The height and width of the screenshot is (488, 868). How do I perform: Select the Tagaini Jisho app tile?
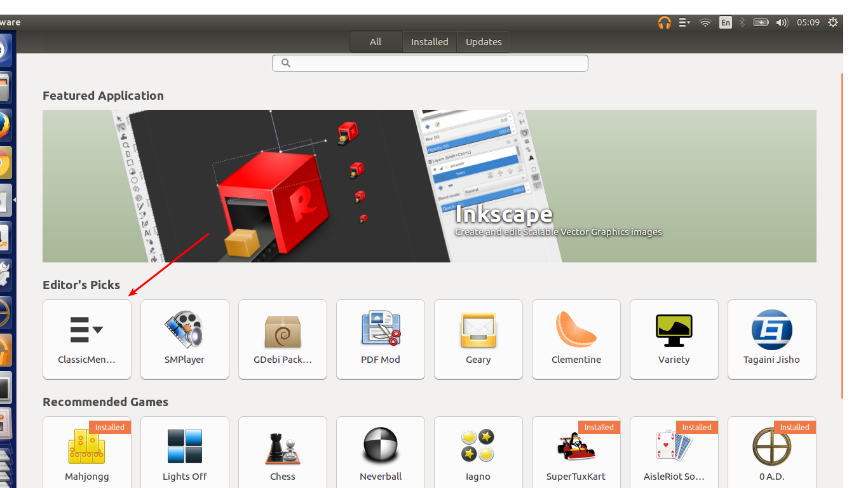pos(772,339)
